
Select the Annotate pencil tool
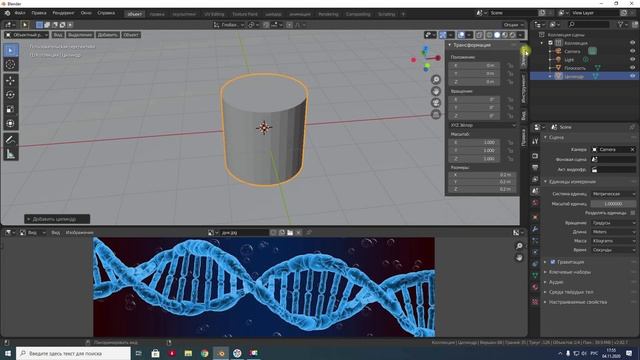(11, 140)
